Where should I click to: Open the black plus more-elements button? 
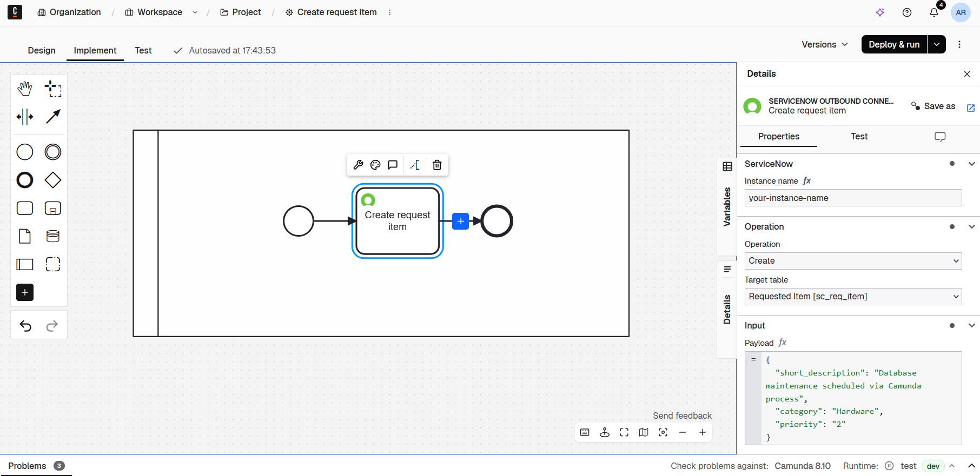(x=25, y=292)
